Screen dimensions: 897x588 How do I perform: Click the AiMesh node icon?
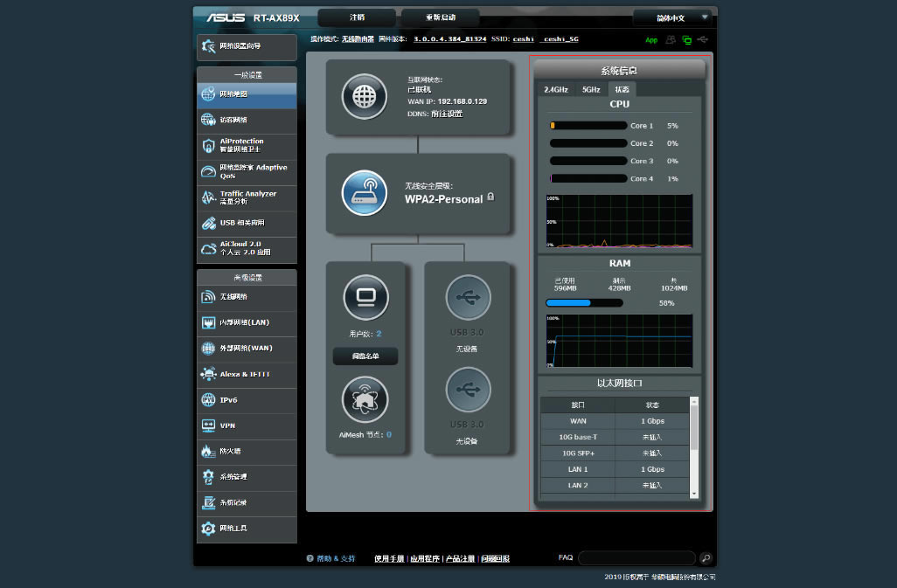tap(364, 399)
